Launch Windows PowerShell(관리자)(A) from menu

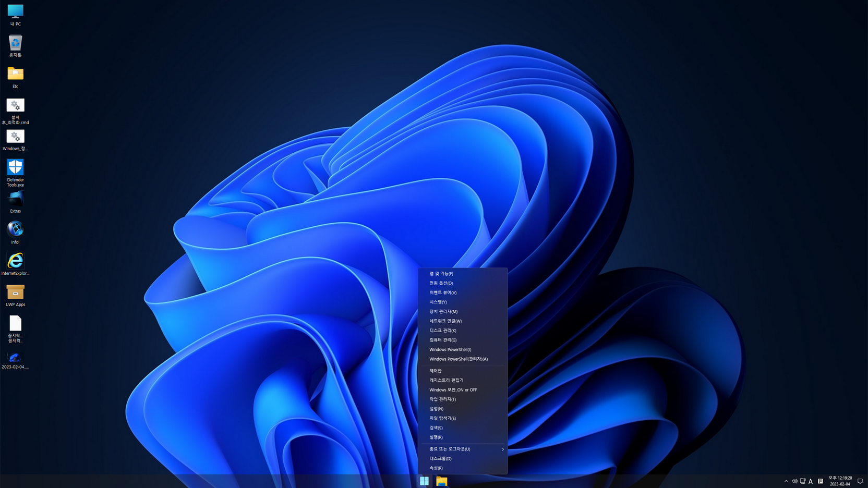pyautogui.click(x=463, y=359)
